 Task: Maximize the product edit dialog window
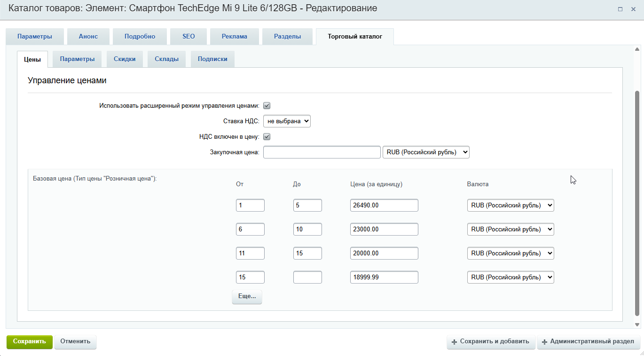click(620, 9)
